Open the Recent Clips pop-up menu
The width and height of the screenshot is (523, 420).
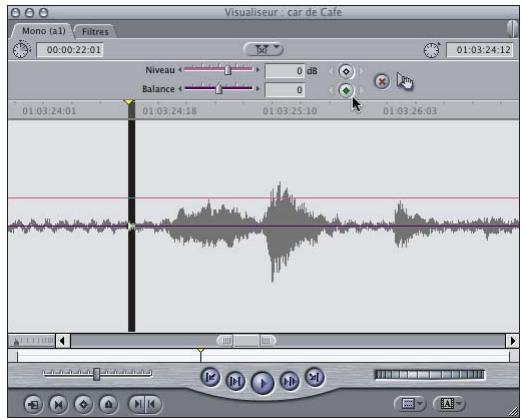tap(410, 404)
